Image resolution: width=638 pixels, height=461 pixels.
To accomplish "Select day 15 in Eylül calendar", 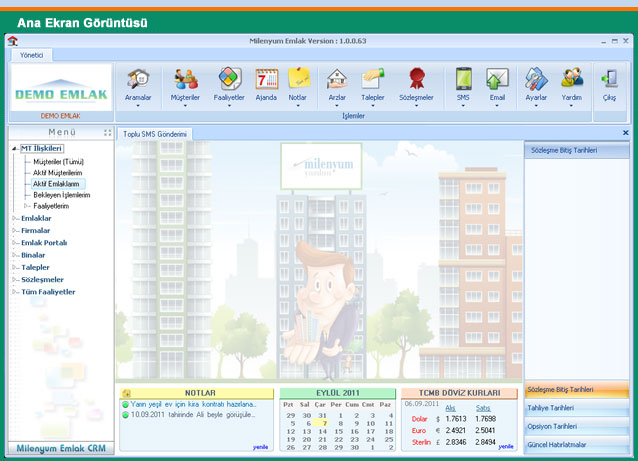I will [x=339, y=432].
